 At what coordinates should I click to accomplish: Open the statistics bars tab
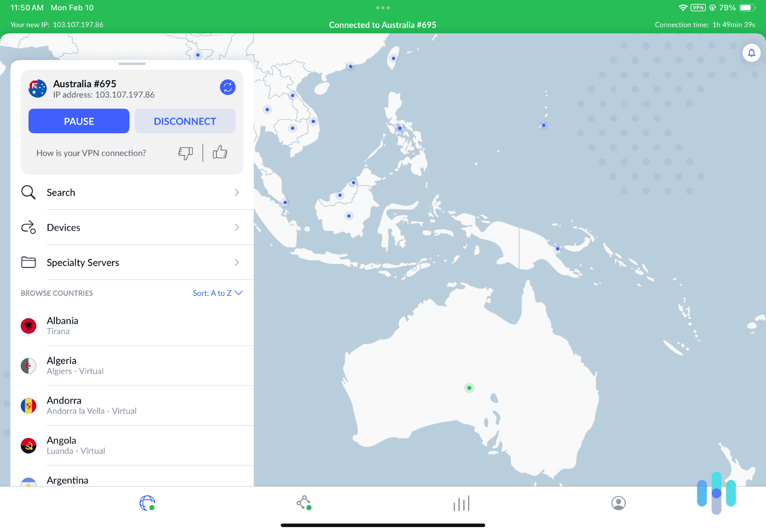pyautogui.click(x=461, y=503)
